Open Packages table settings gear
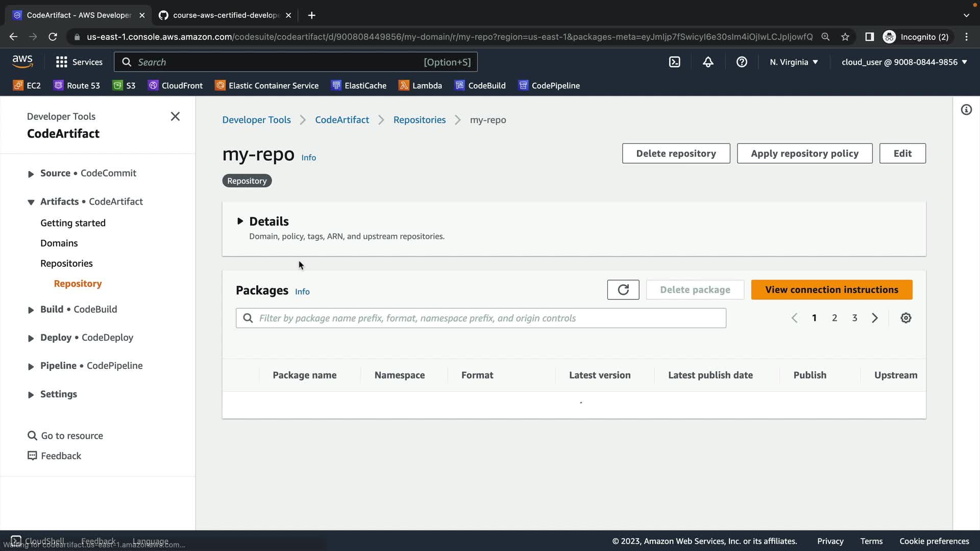This screenshot has width=980, height=551. click(905, 318)
